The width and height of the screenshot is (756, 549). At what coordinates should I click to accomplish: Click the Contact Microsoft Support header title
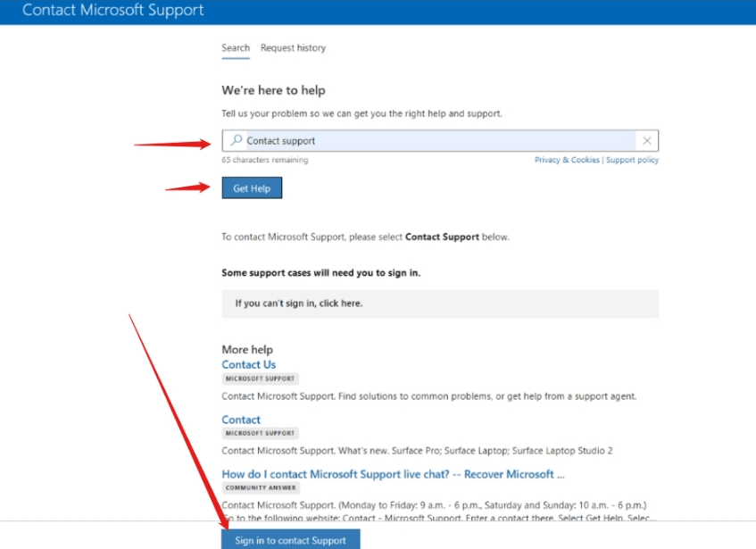[x=112, y=10]
